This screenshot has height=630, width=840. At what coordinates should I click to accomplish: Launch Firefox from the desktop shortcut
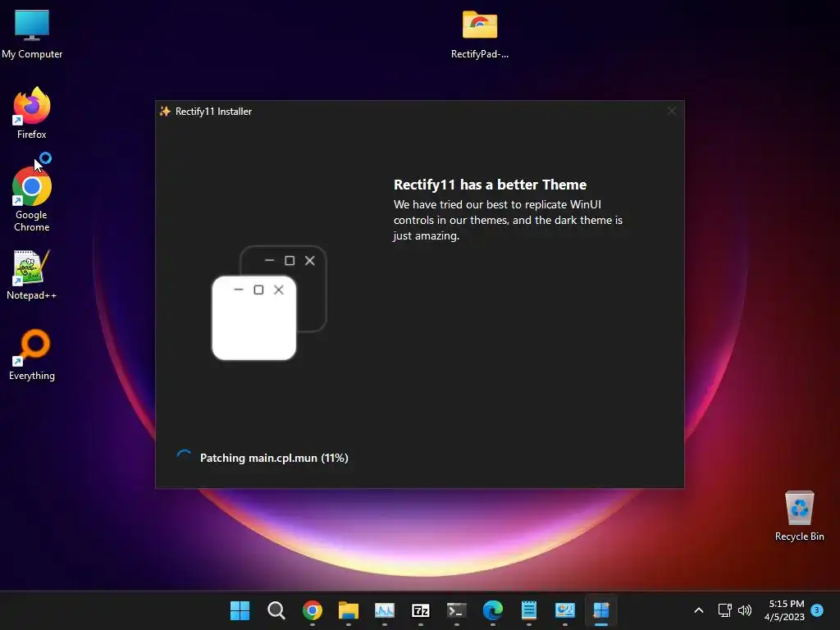pos(32,113)
